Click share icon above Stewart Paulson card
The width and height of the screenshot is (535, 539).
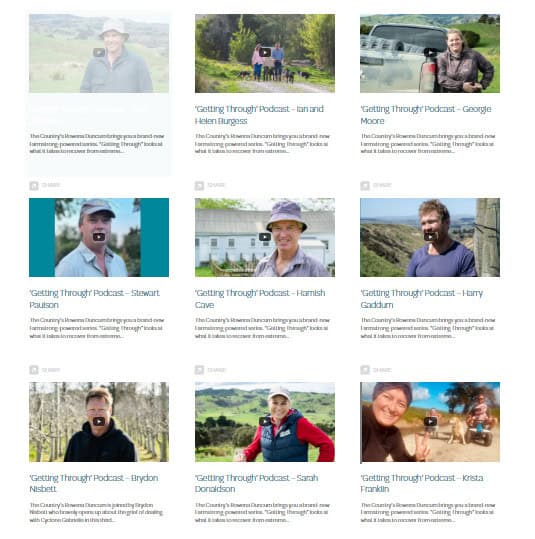34,186
